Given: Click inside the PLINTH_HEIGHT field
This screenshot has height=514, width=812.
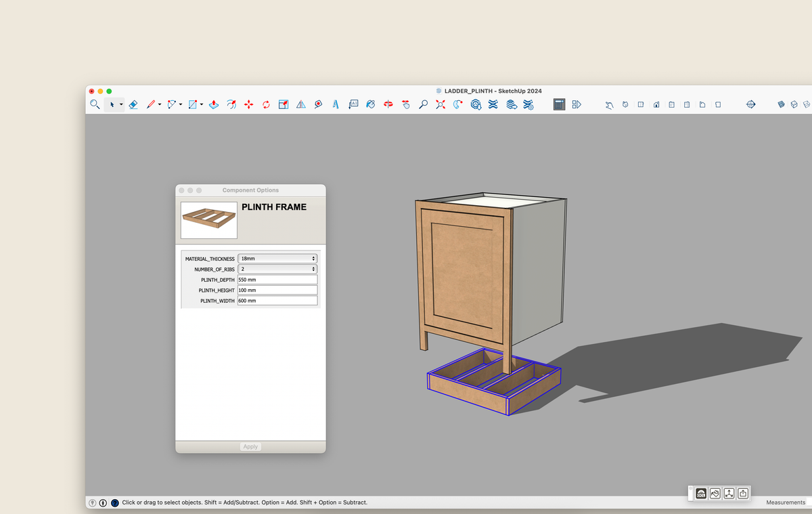Looking at the screenshot, I should point(277,290).
